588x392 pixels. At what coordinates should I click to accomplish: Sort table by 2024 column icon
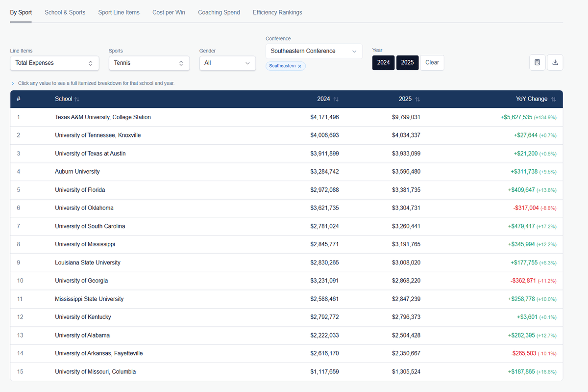[x=336, y=99]
